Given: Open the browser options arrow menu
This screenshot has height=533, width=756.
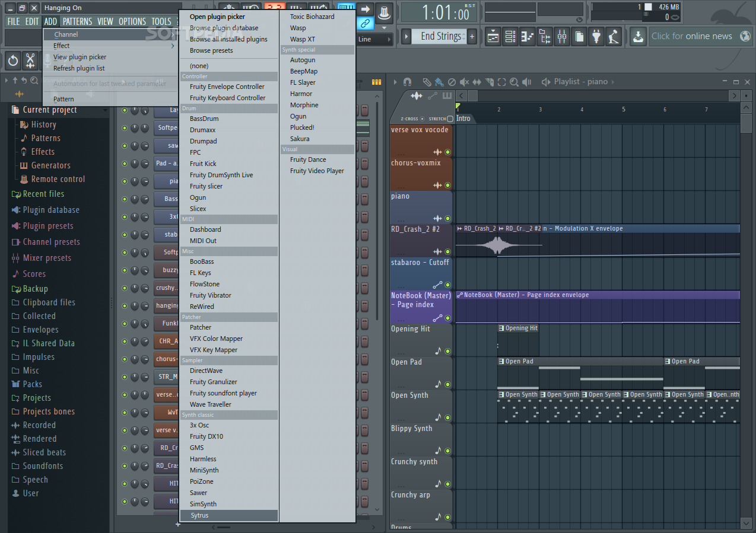Looking at the screenshot, I should pos(7,81).
